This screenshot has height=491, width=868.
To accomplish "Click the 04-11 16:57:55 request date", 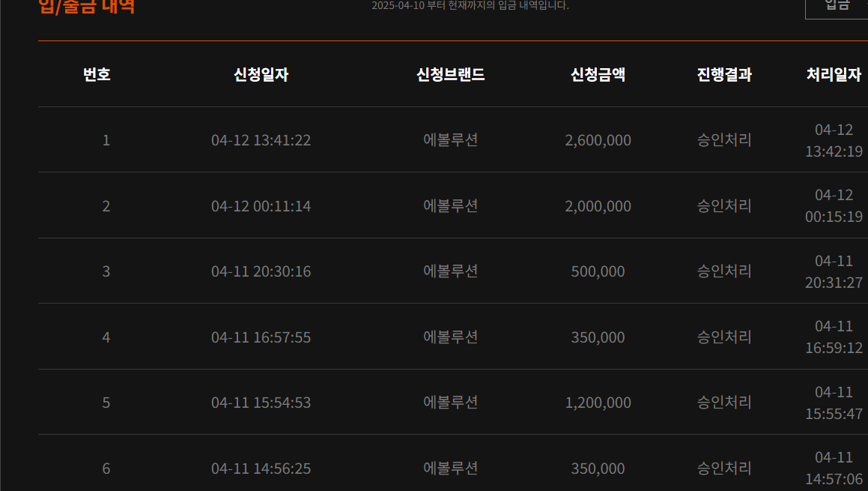I will click(x=261, y=337).
